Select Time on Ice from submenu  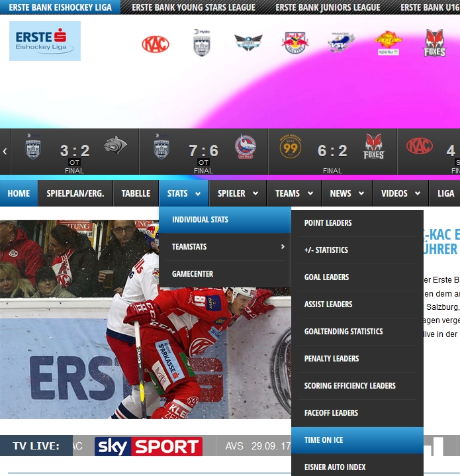(357, 440)
